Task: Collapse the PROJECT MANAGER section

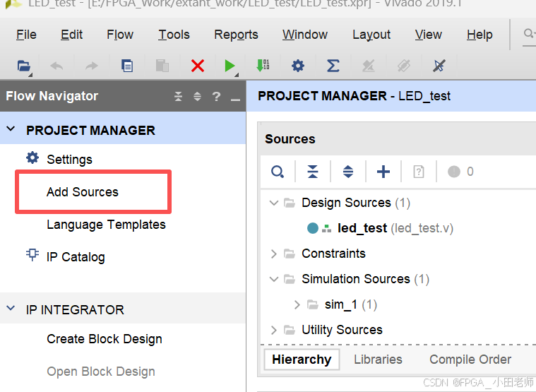Action: (11, 130)
